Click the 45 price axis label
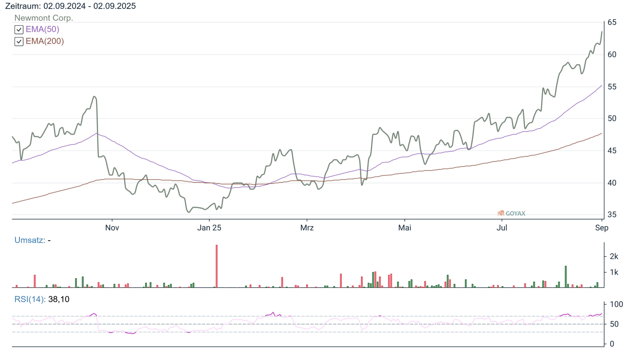This screenshot has height=349, width=644. pos(612,151)
